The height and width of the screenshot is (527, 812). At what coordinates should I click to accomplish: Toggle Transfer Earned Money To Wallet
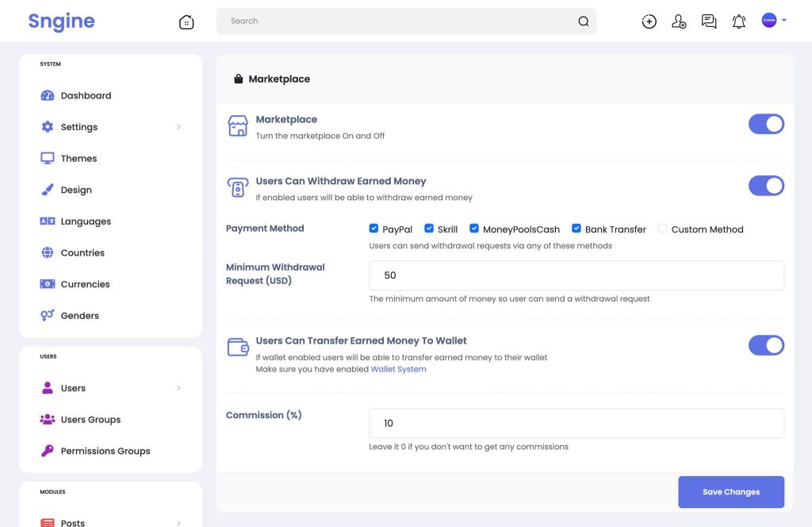coord(766,345)
